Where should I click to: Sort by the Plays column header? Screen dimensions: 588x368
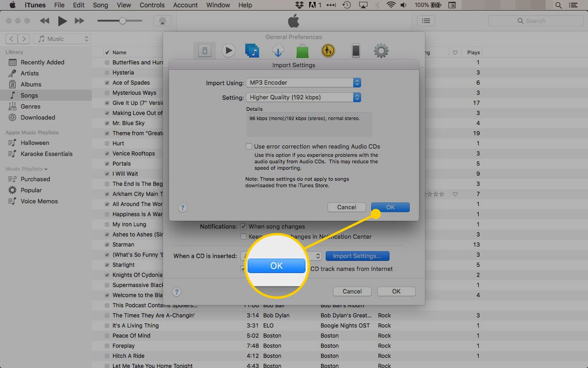474,52
